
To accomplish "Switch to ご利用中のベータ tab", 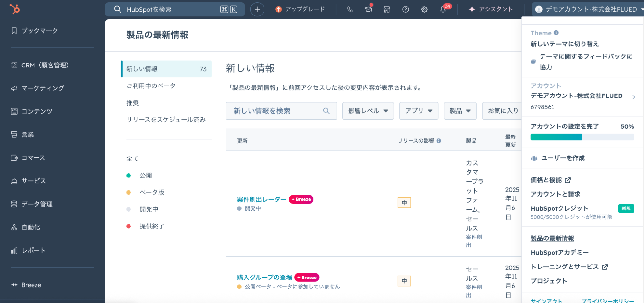I will point(151,86).
